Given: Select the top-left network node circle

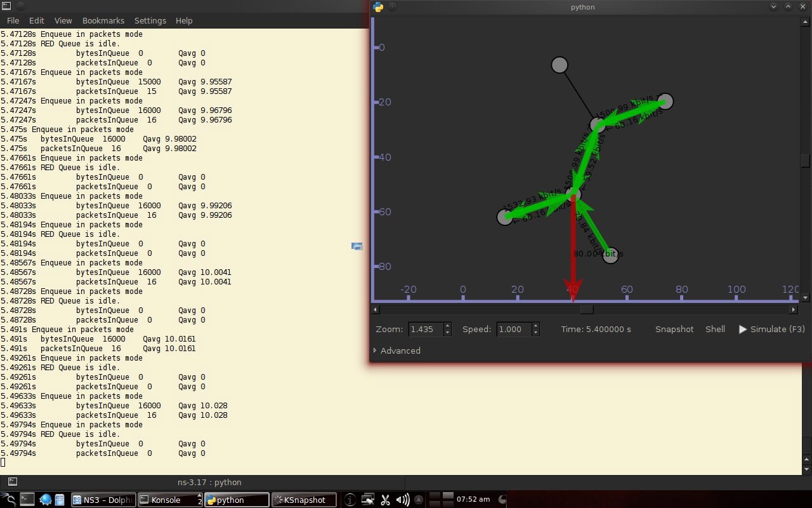Looking at the screenshot, I should click(559, 65).
